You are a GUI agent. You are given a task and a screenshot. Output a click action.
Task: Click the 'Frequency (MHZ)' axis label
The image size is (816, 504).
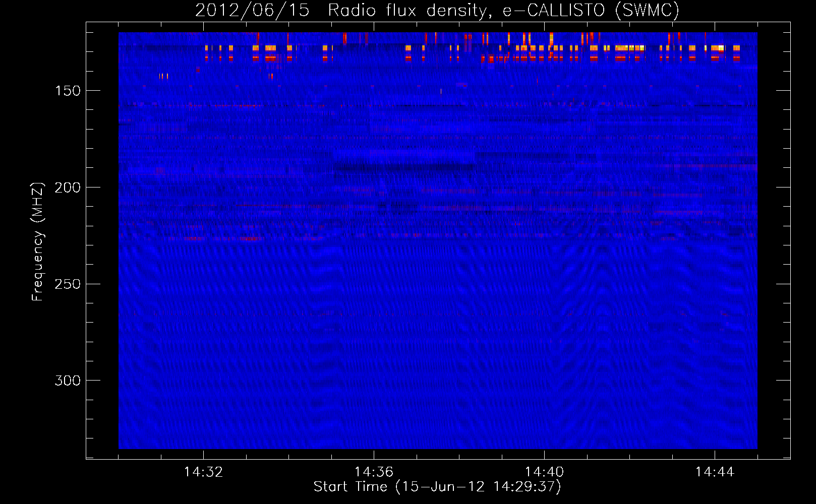click(x=38, y=242)
